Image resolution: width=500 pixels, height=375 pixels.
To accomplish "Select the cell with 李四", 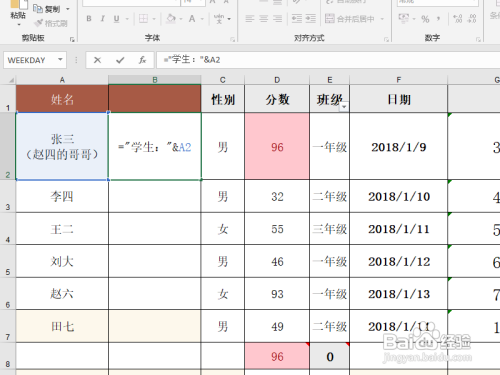I will pyautogui.click(x=62, y=197).
